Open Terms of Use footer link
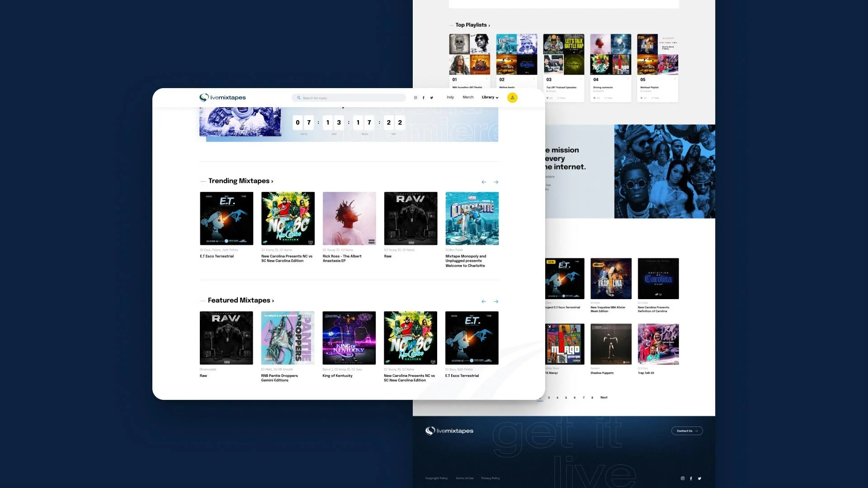This screenshot has height=488, width=868. point(464,478)
